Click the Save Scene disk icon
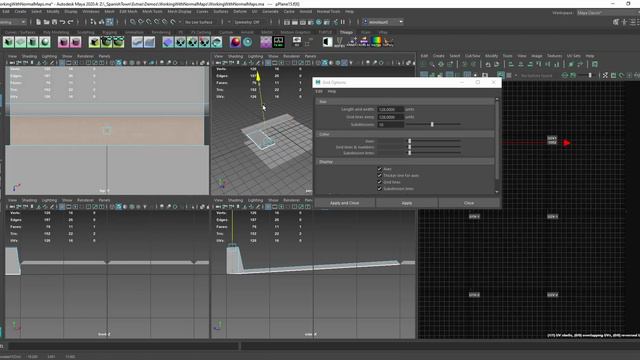 (54, 22)
